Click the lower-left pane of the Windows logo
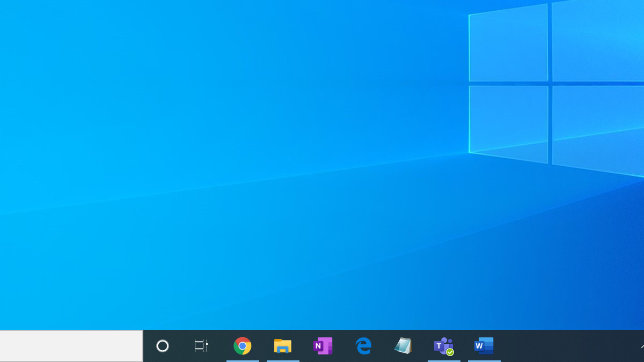The width and height of the screenshot is (644, 362). [x=509, y=123]
